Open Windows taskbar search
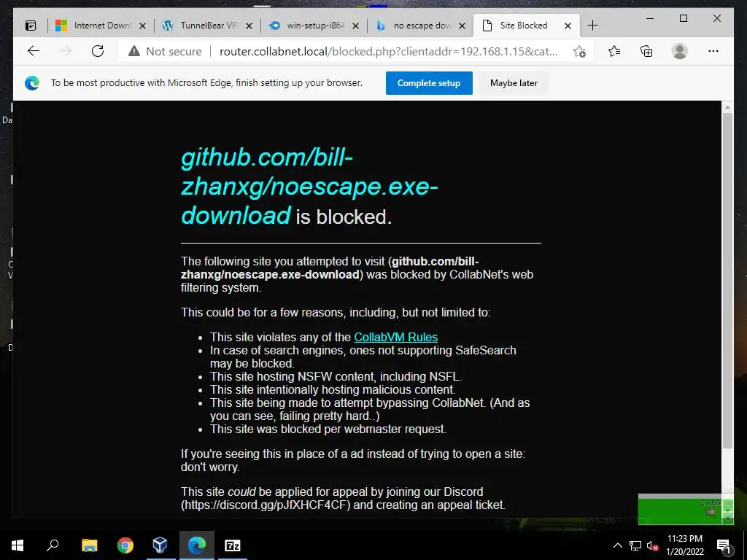 [53, 545]
